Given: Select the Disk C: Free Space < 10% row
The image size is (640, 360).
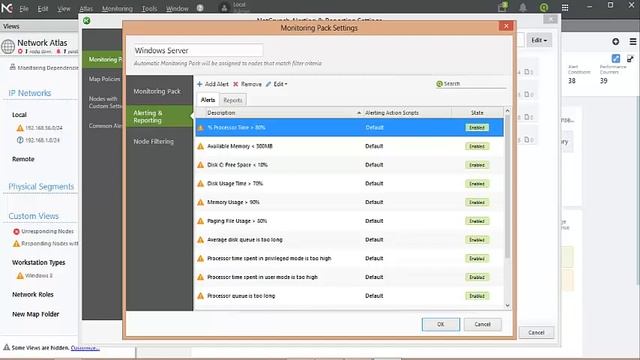Looking at the screenshot, I should click(349, 165).
